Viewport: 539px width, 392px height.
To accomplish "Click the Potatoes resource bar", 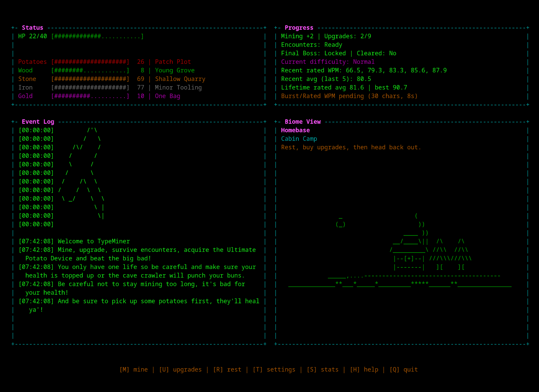I will pos(90,62).
